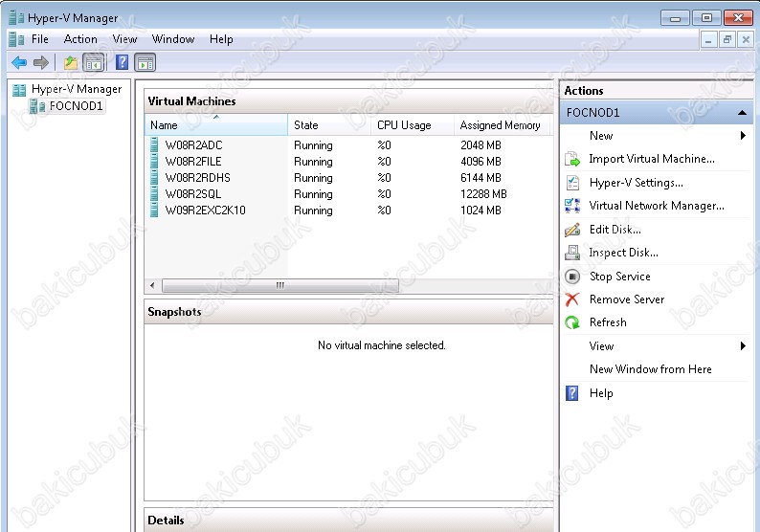Expand the View submenu arrow in Actions
The height and width of the screenshot is (532, 760).
[x=743, y=346]
